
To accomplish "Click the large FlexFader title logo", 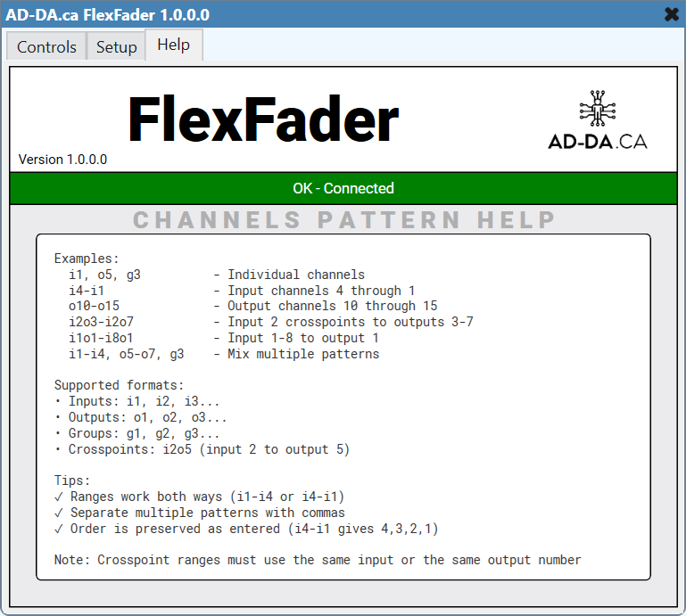I will tap(263, 119).
